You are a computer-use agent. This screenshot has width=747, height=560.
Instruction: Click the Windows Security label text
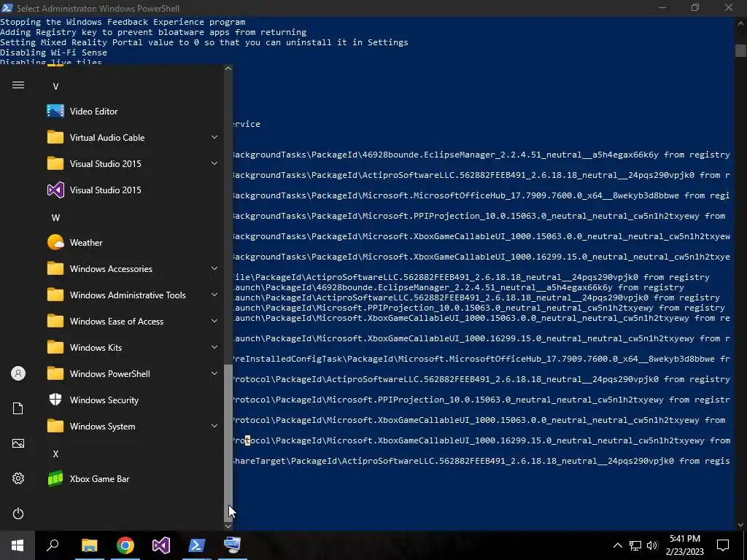click(x=104, y=400)
